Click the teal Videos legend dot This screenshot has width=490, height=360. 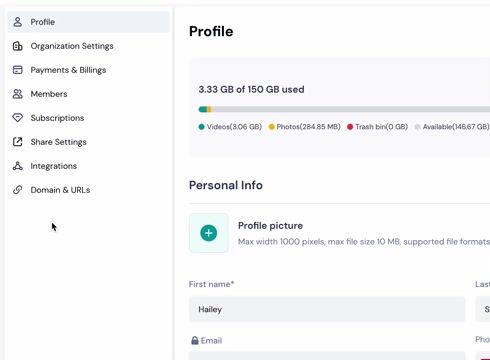point(201,127)
